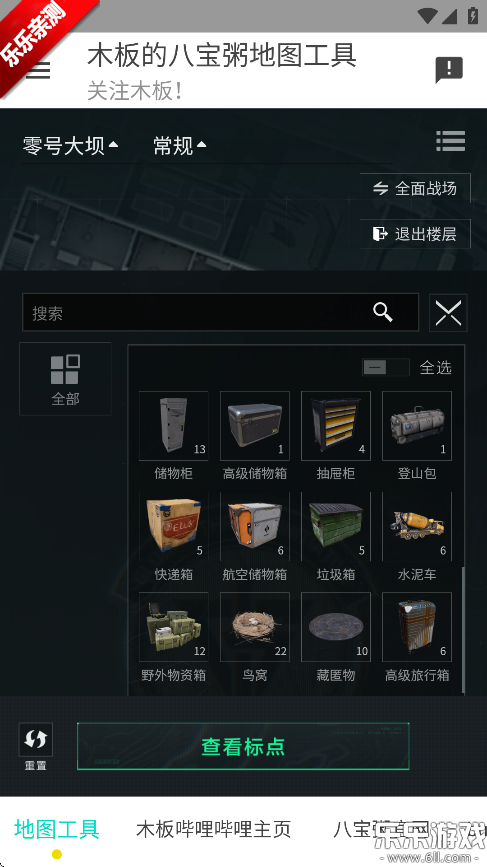Pick the 快递箱 delivery box item

pos(174,537)
